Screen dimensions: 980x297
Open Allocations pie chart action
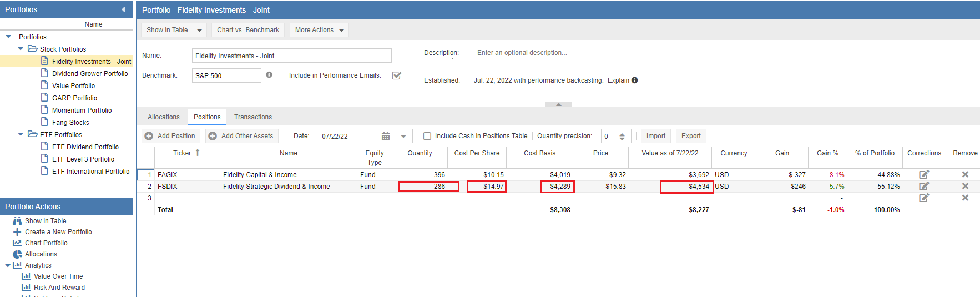tap(17, 254)
